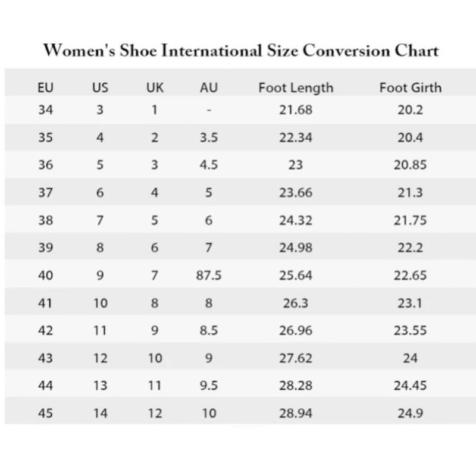476x476 pixels.
Task: Select the AU column header
Action: (x=209, y=87)
